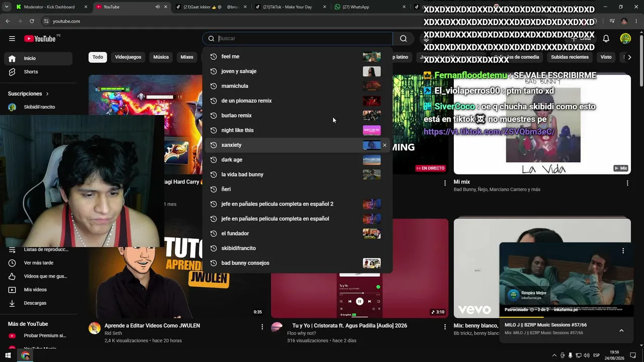Select the Visto filter chip
This screenshot has width=644, height=362.
click(606, 57)
